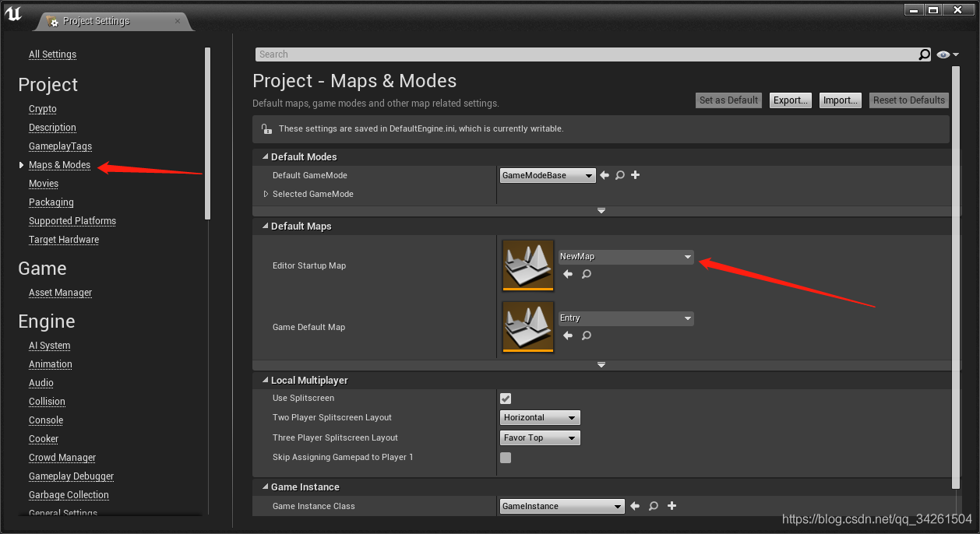Open Supported Platforms settings

tap(72, 221)
